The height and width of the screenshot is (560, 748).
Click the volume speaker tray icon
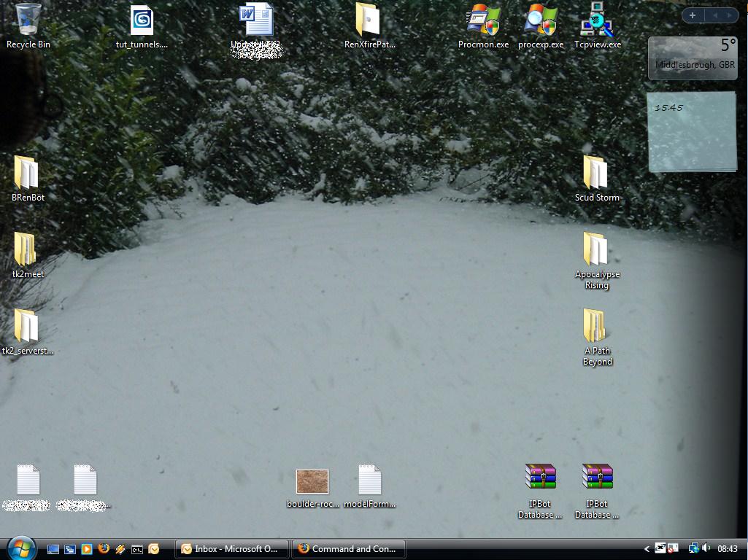706,548
